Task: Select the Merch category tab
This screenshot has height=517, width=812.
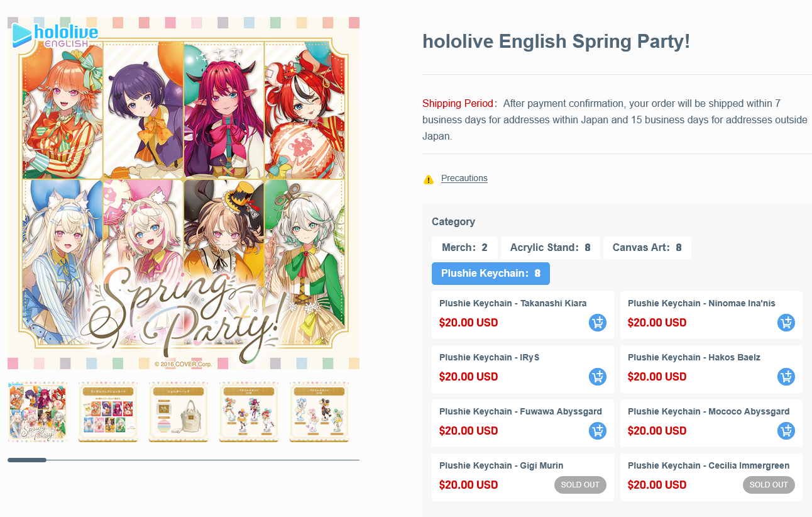Action: (x=464, y=248)
